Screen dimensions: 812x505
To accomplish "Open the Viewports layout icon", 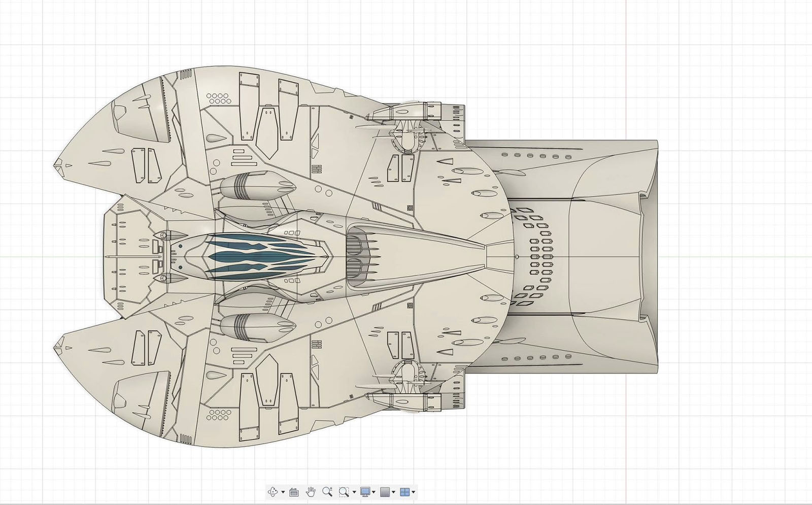I will (405, 492).
